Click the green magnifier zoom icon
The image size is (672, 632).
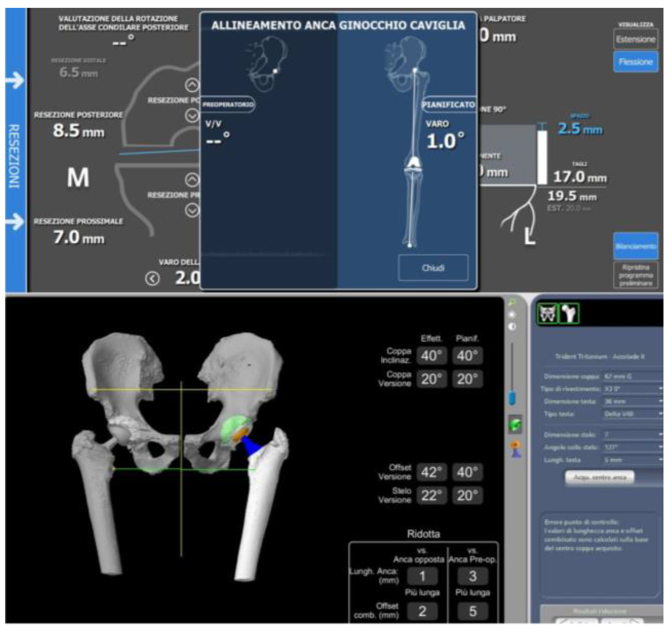[x=512, y=302]
